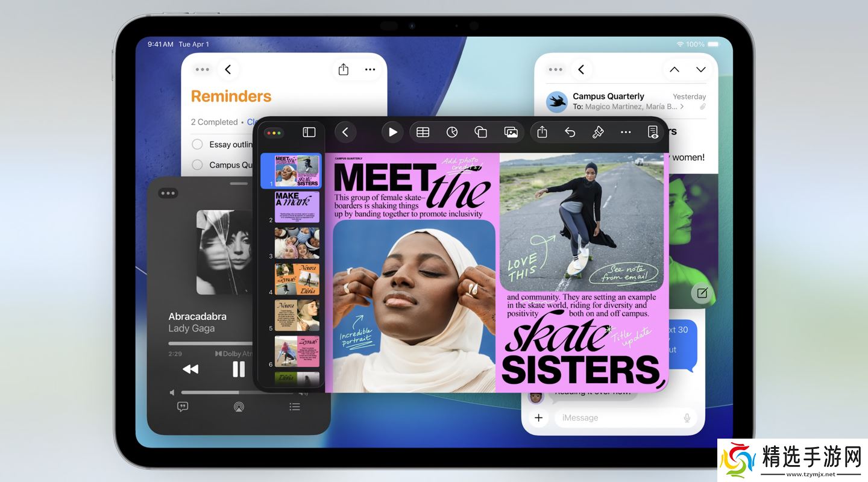Open the media image insert menu

coord(511,132)
